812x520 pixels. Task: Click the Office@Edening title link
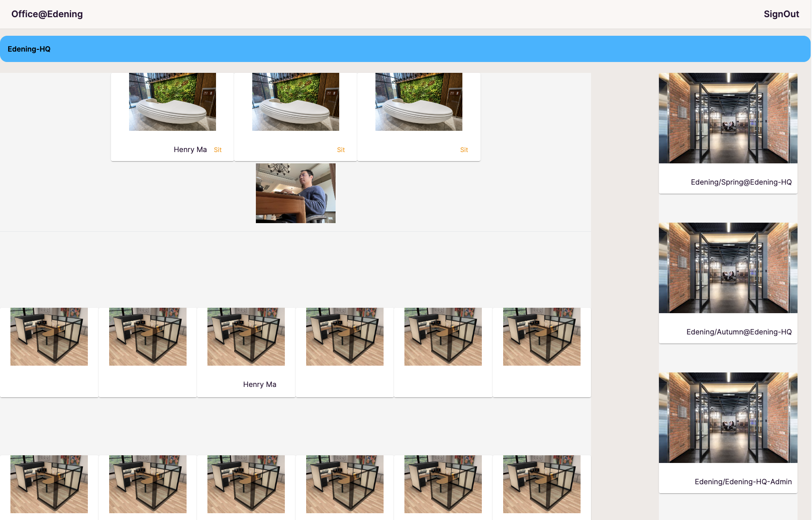tap(47, 14)
